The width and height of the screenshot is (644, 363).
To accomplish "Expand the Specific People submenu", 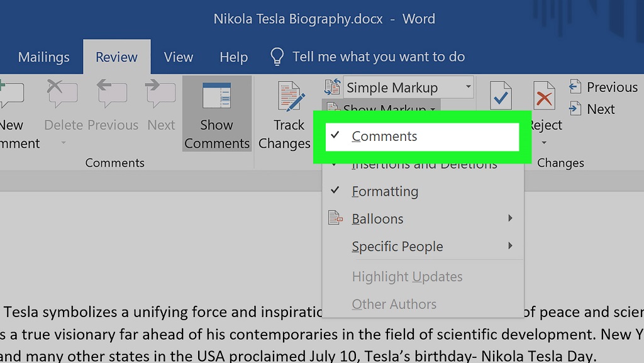I will pyautogui.click(x=397, y=247).
